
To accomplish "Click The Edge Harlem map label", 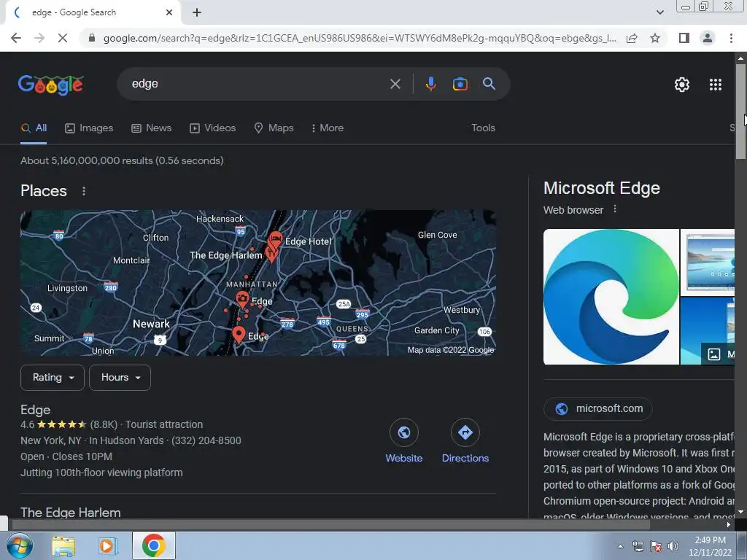I will point(226,255).
